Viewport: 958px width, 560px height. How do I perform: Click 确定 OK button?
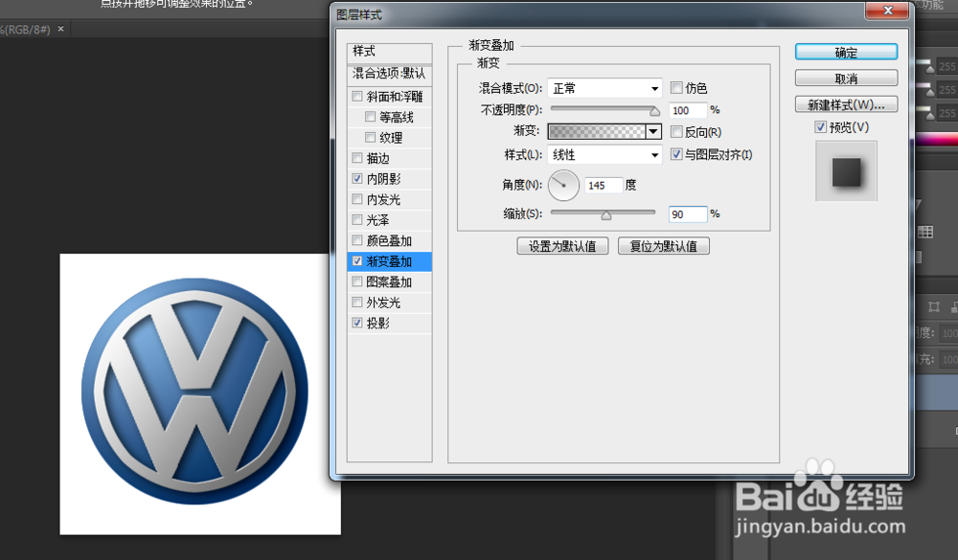(846, 53)
